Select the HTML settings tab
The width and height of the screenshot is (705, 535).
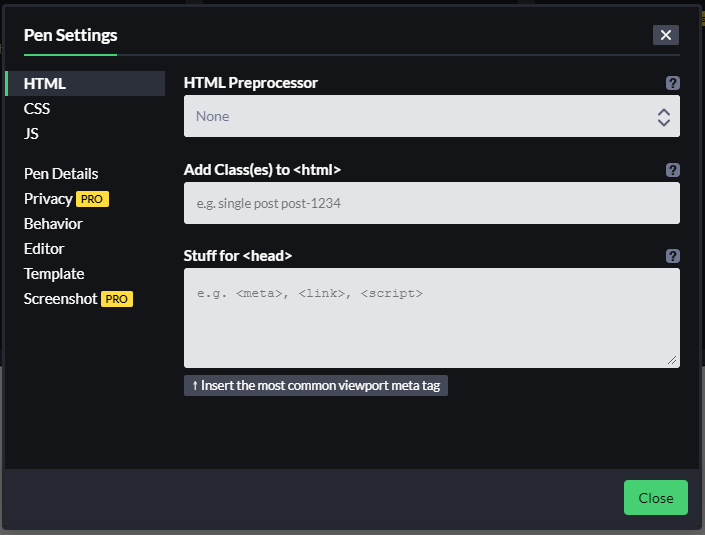click(x=85, y=84)
